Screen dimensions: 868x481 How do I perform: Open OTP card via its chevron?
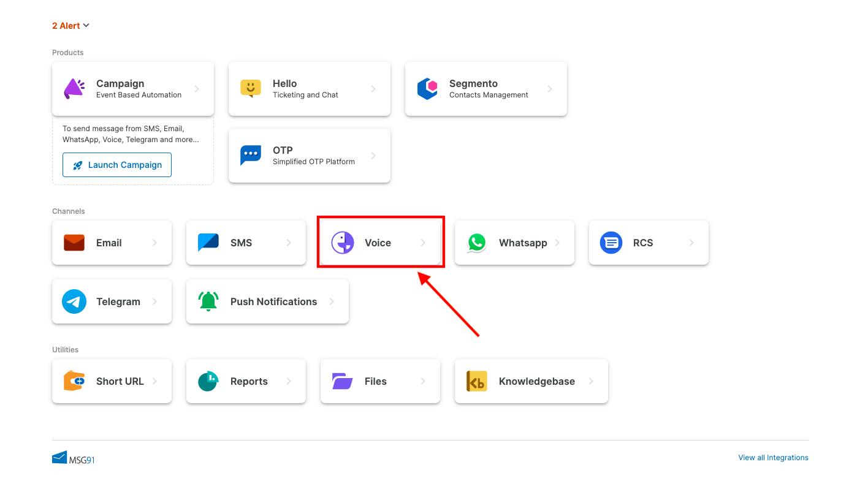click(x=373, y=156)
